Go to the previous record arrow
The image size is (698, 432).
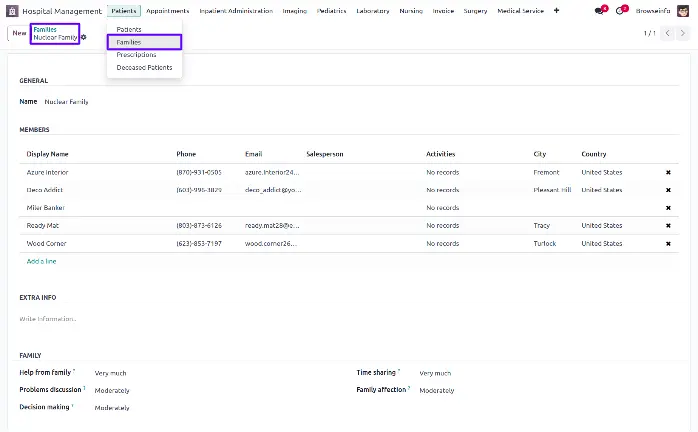[x=667, y=34]
